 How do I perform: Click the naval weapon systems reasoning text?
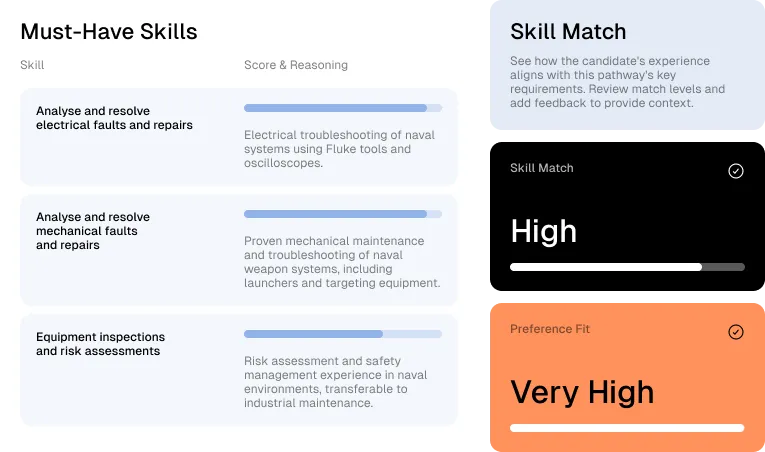point(342,262)
